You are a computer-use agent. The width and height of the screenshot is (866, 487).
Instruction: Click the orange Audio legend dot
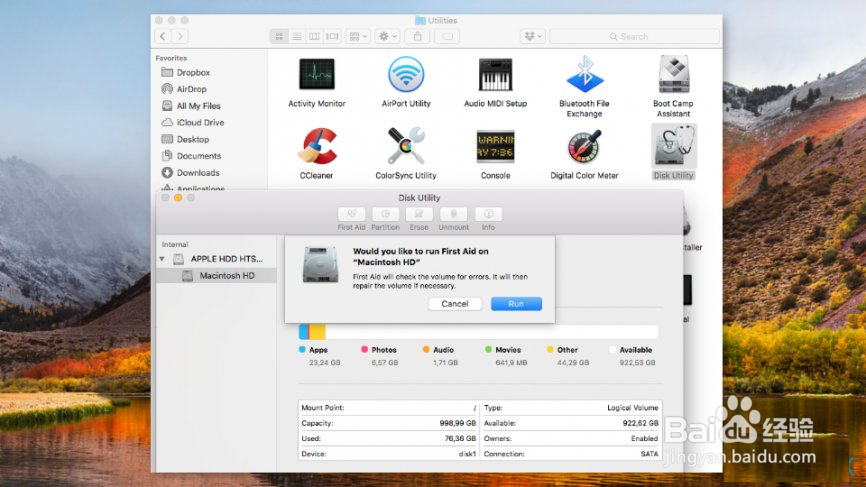[x=426, y=349]
